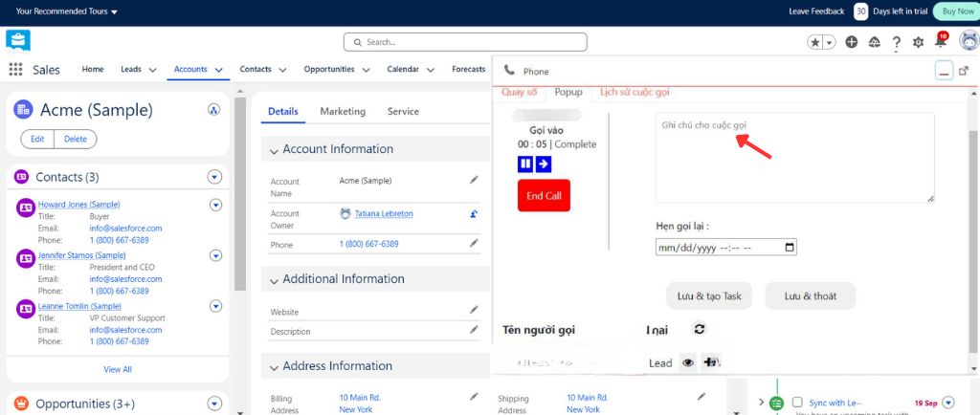Click the callback date time field
This screenshot has width=980, height=415.
click(x=726, y=248)
